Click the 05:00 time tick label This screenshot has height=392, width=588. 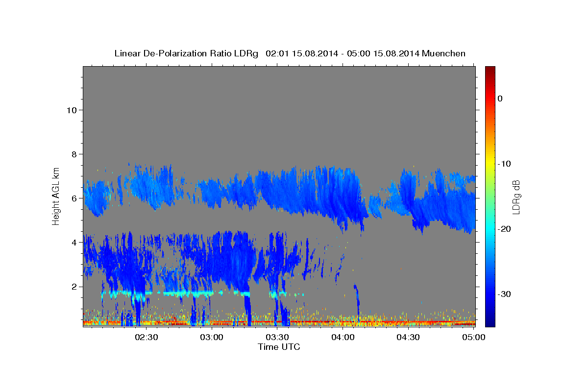pos(473,337)
